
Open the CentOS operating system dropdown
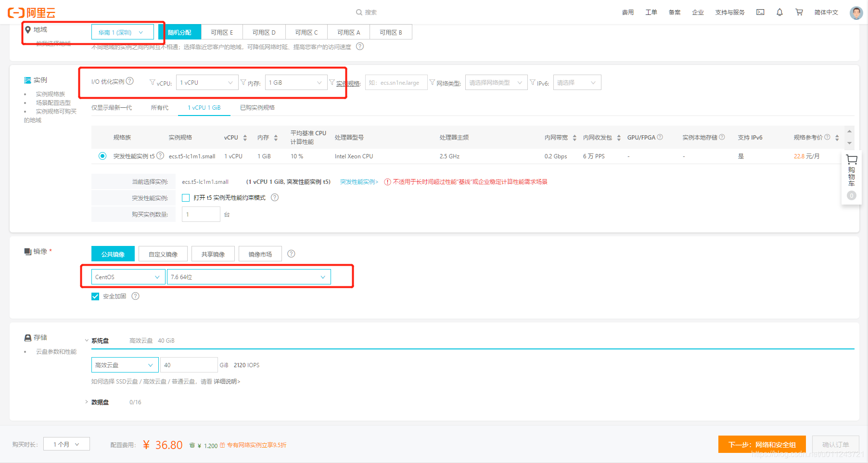128,277
